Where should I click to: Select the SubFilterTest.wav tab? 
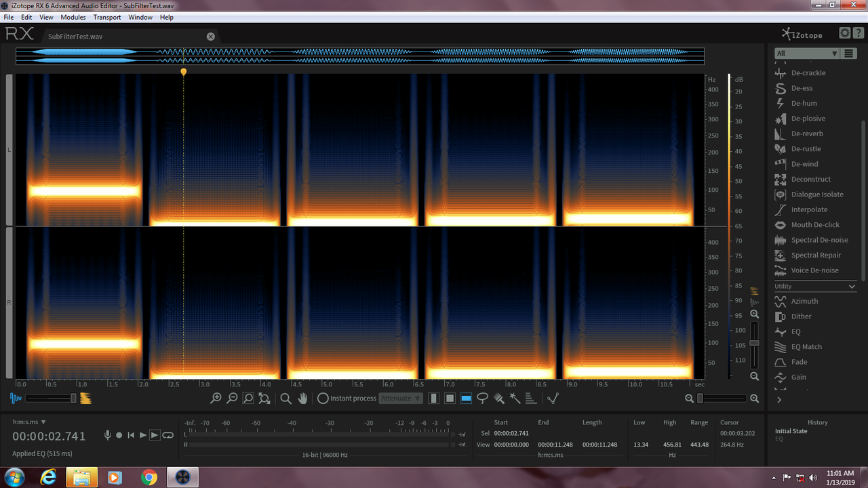(130, 37)
